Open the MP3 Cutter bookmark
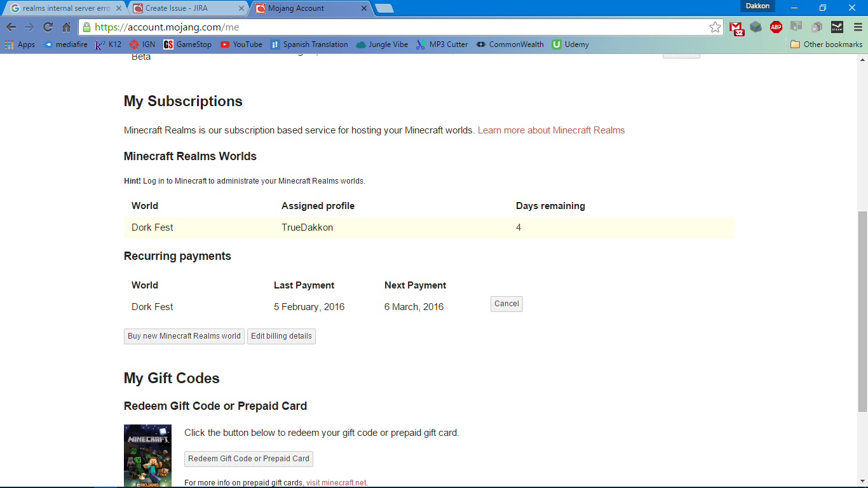This screenshot has width=868, height=488. point(442,44)
